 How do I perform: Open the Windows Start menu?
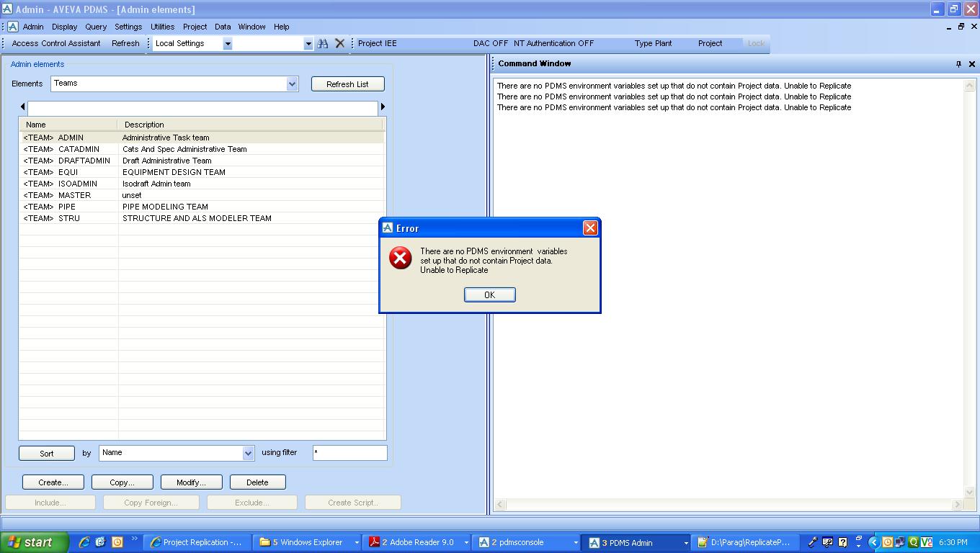pyautogui.click(x=35, y=542)
